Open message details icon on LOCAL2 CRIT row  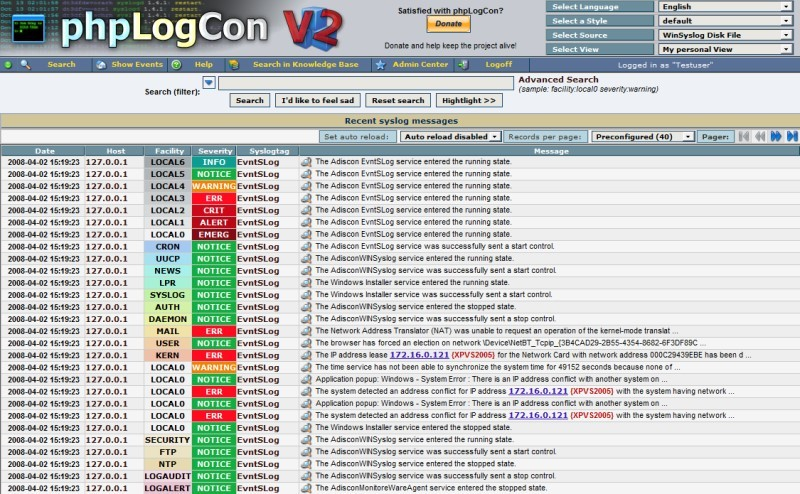coord(306,210)
